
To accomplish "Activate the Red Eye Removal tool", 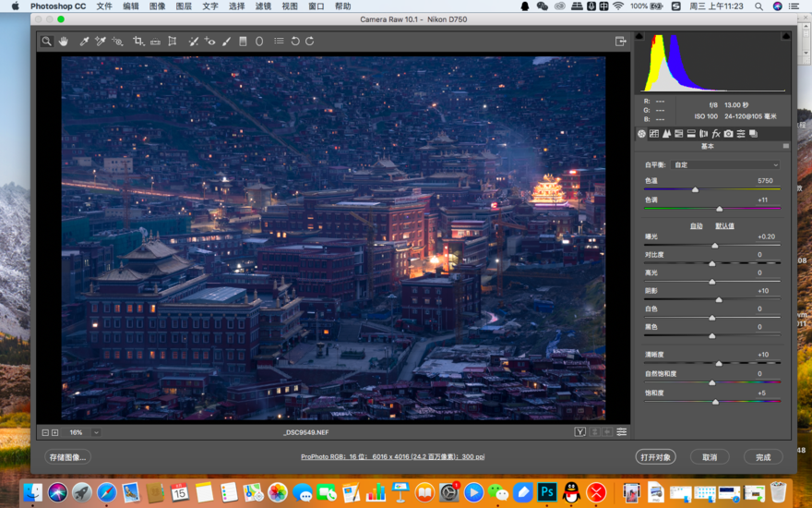I will [x=210, y=42].
